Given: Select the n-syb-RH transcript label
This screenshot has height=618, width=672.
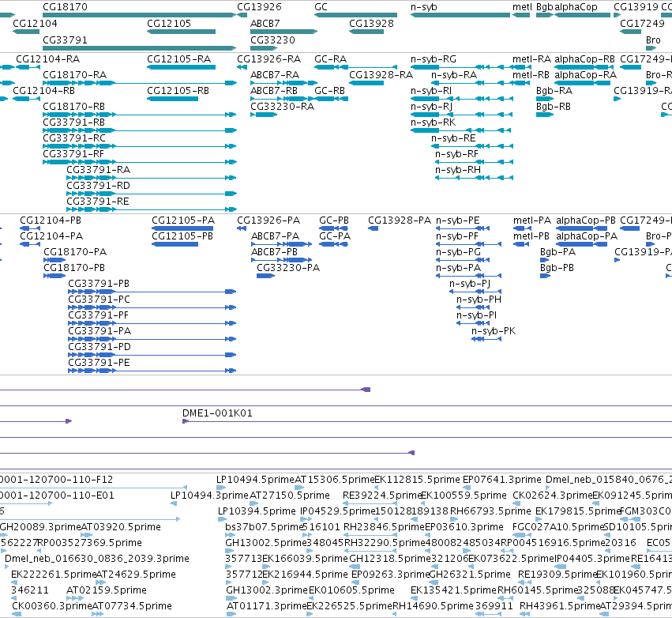Looking at the screenshot, I should click(458, 170).
